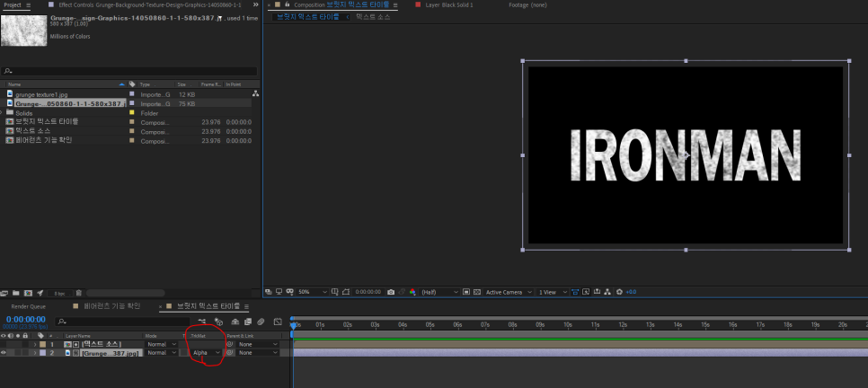Click the Interpret Footage icon in Project panel
This screenshot has height=388, width=868.
(x=4, y=293)
